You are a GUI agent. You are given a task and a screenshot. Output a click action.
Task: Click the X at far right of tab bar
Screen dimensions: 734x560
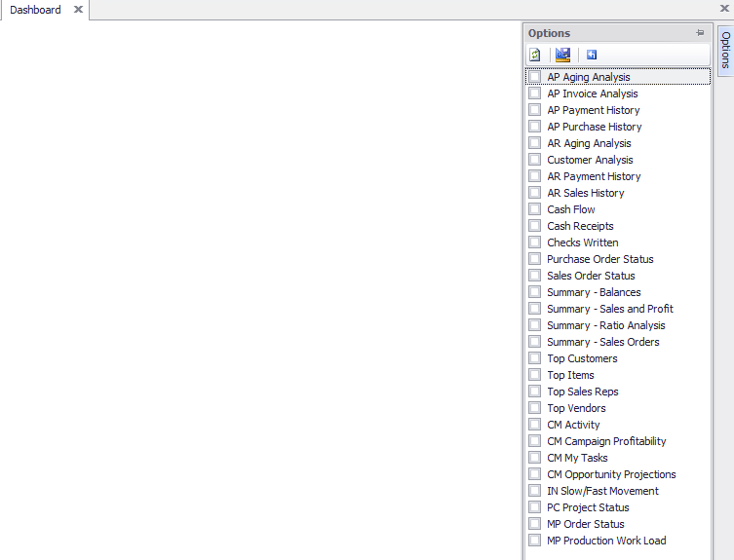point(724,9)
